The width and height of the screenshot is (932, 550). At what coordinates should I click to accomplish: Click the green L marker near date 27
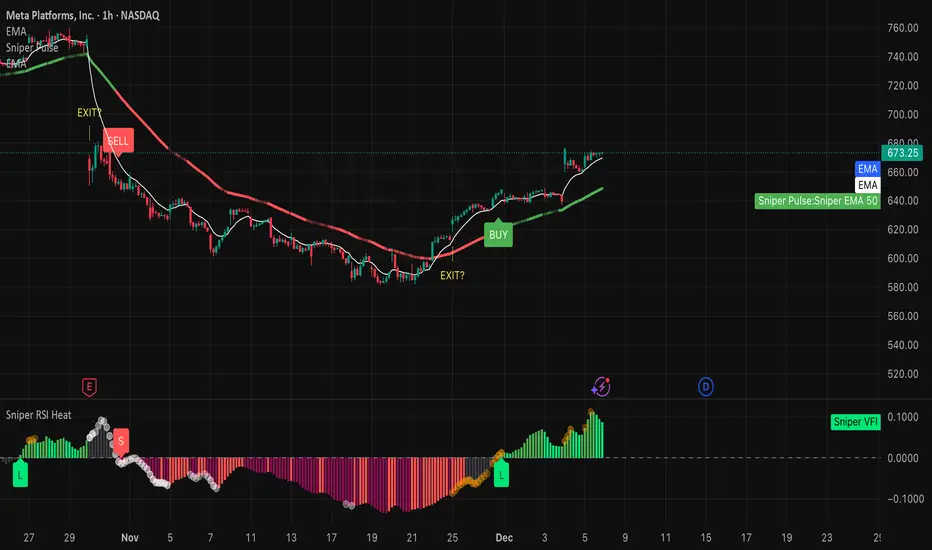(20, 474)
